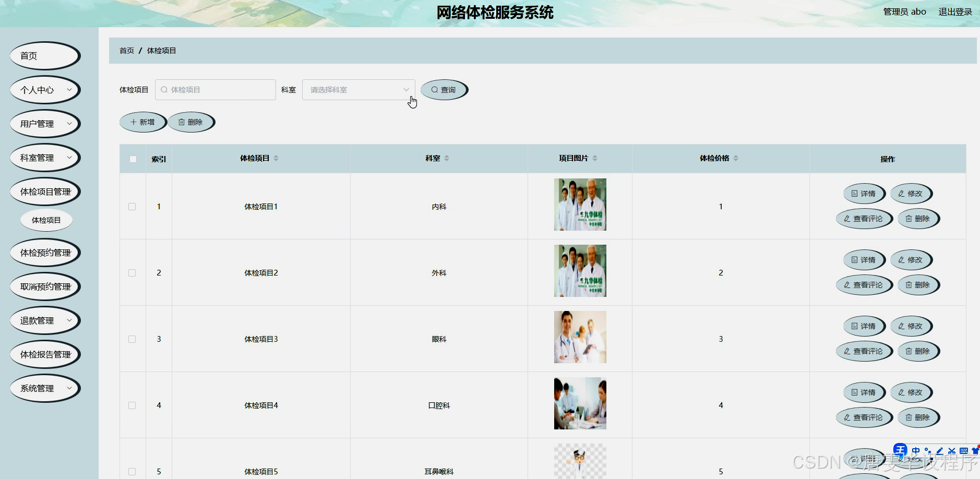Screen dimensions: 980x479
Task: Click the 外科 cell in row 2
Action: pos(439,273)
